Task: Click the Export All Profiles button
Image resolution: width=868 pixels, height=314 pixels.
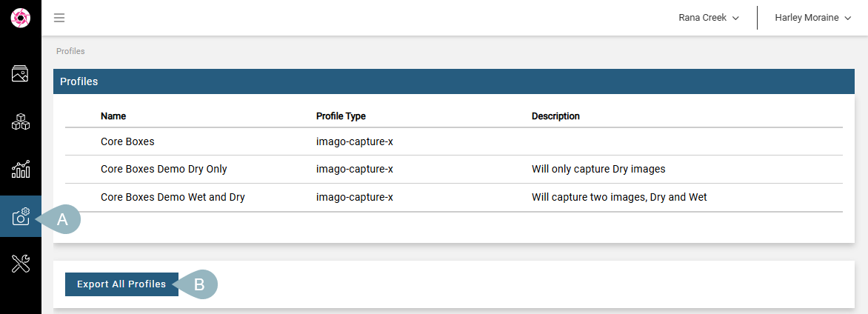Action: coord(121,284)
